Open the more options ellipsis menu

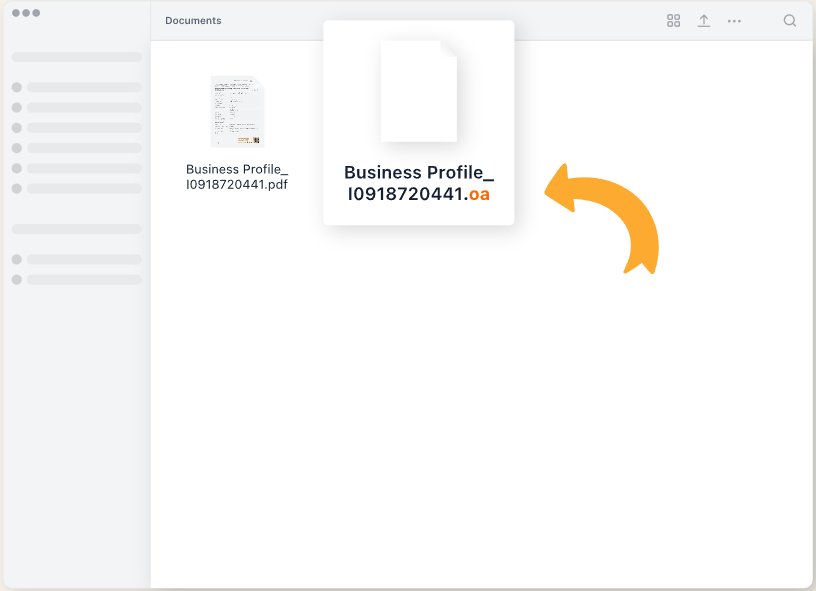click(734, 21)
